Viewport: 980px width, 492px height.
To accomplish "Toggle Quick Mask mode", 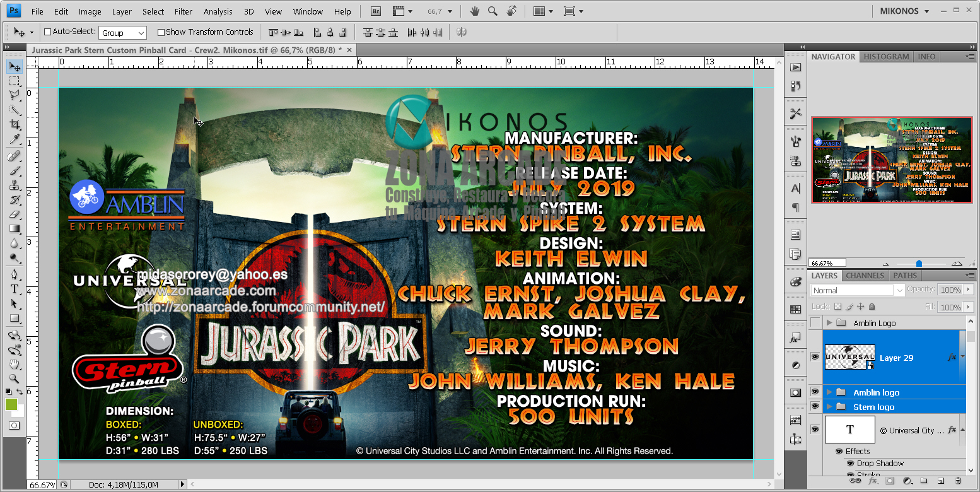I will pyautogui.click(x=15, y=426).
